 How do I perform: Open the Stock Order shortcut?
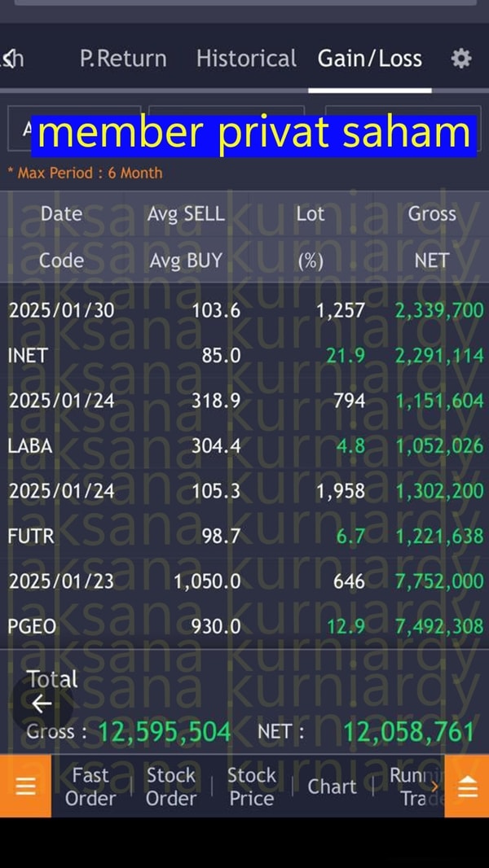click(x=171, y=787)
